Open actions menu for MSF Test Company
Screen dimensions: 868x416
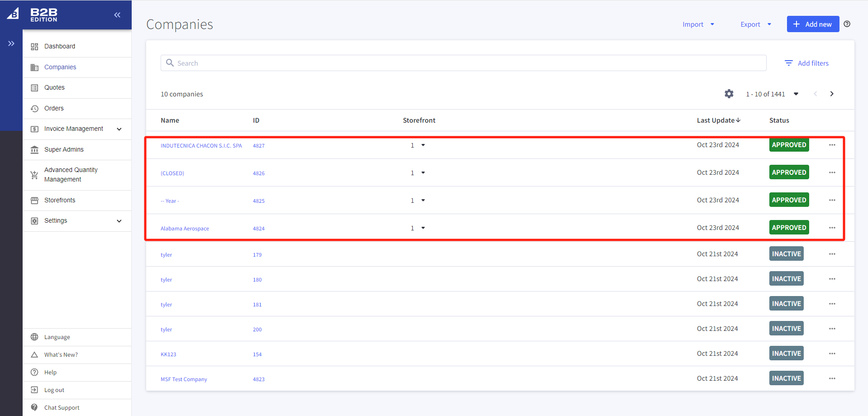832,378
